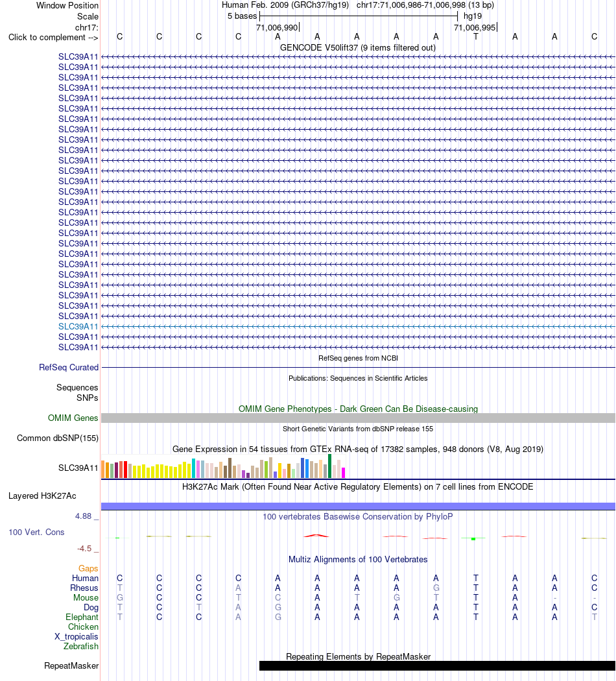Click the red PhyloP conservation peak
This screenshot has height=681, width=616.
tap(317, 536)
